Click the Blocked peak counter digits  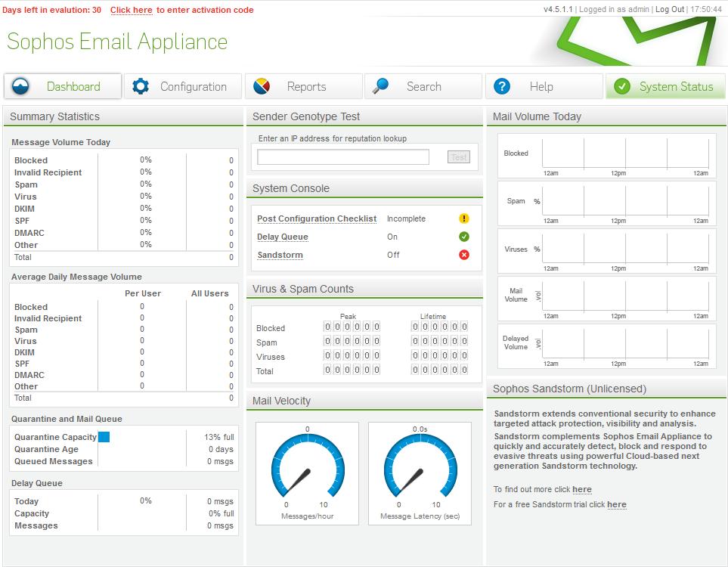point(352,327)
